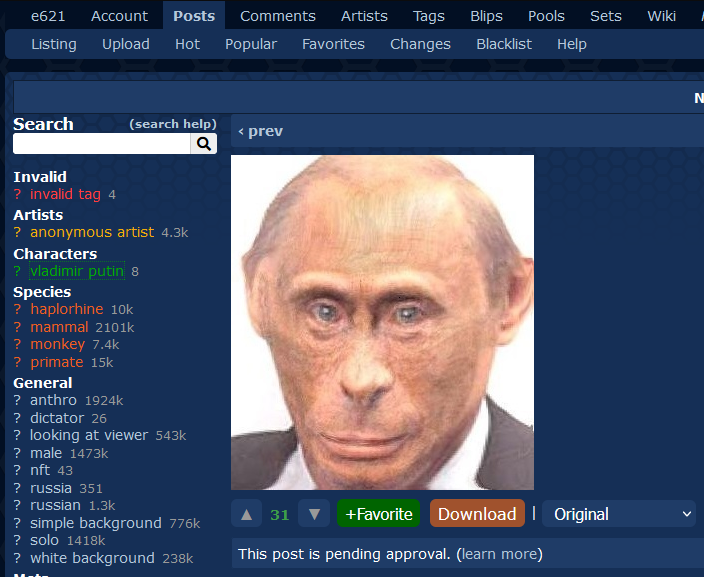The width and height of the screenshot is (704, 577).
Task: Select the Popular submenu item
Action: (251, 44)
